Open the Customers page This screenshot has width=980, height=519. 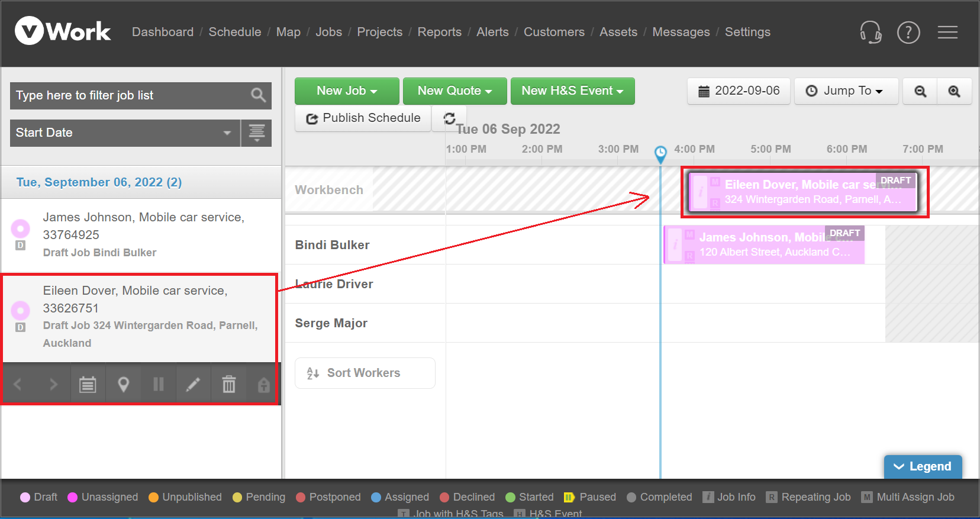554,32
